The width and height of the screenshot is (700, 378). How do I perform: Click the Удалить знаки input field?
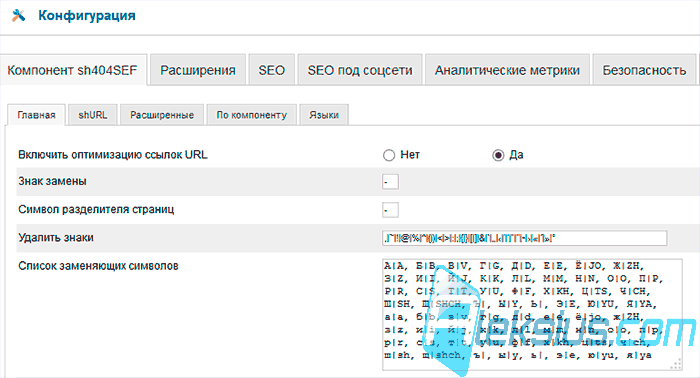click(525, 238)
